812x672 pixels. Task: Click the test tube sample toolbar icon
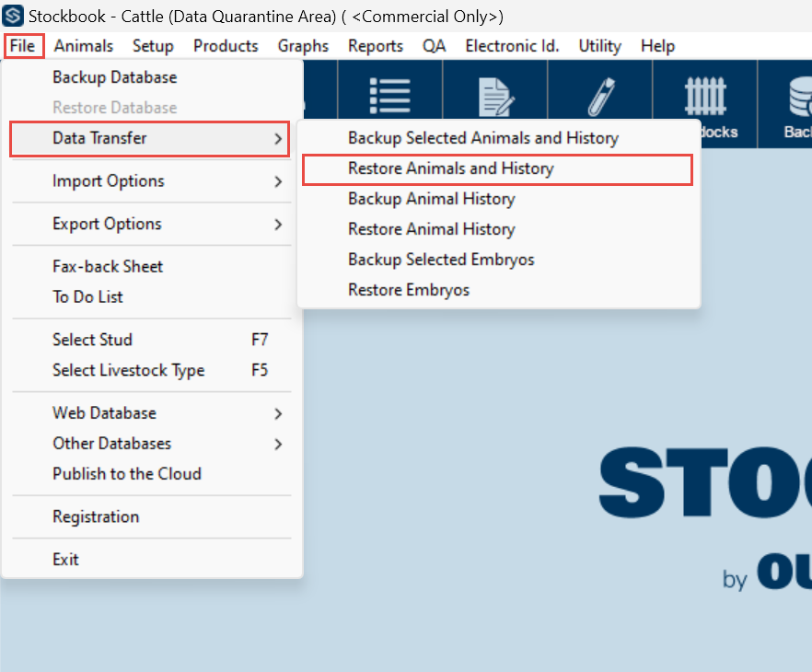pos(601,97)
